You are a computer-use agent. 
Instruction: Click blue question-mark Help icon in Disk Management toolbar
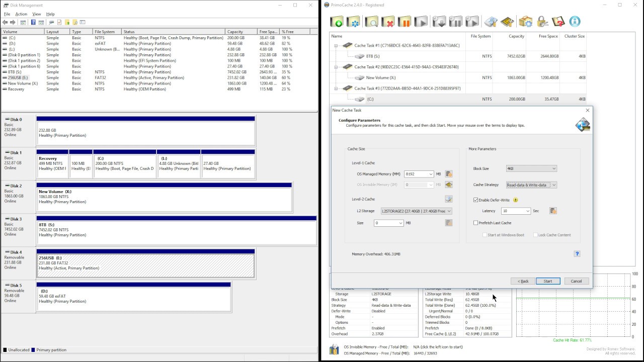pyautogui.click(x=33, y=22)
